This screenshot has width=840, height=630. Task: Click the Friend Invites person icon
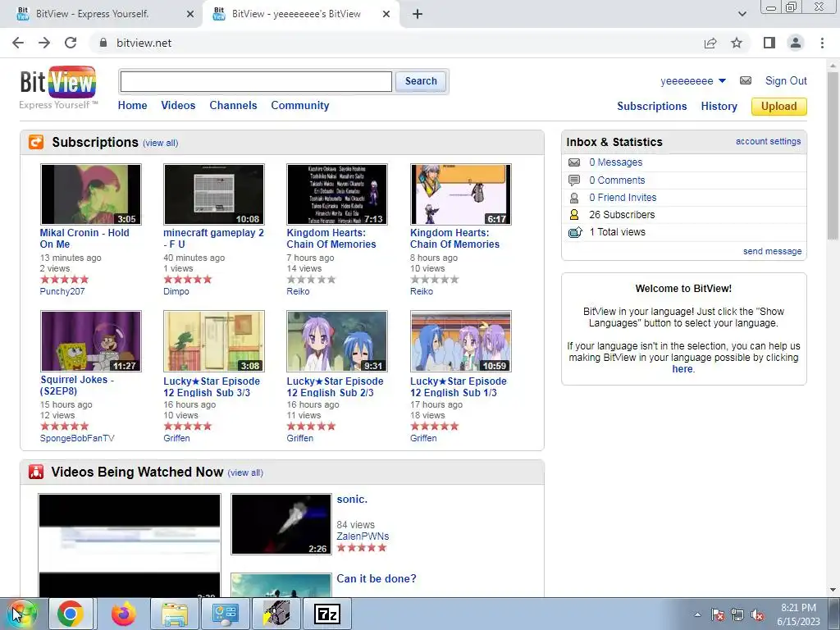point(574,198)
